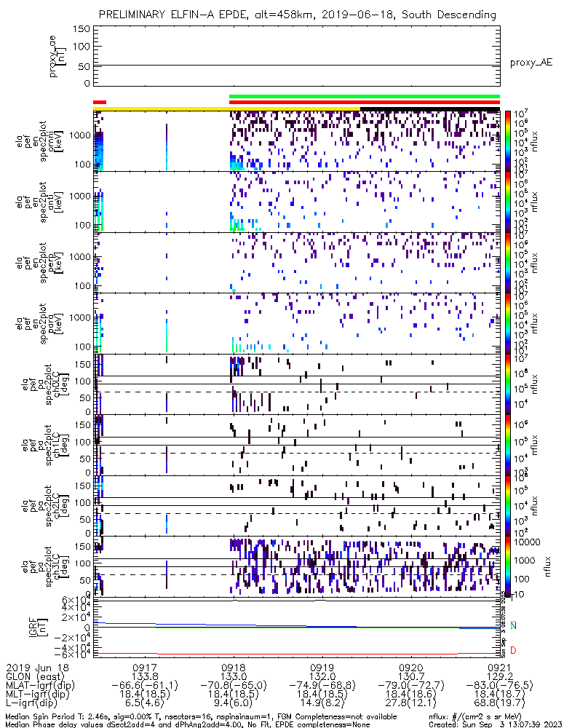Image resolution: width=564 pixels, height=728 pixels.
Task: Click the MLT value 18.4(18.6)
Action: (411, 695)
